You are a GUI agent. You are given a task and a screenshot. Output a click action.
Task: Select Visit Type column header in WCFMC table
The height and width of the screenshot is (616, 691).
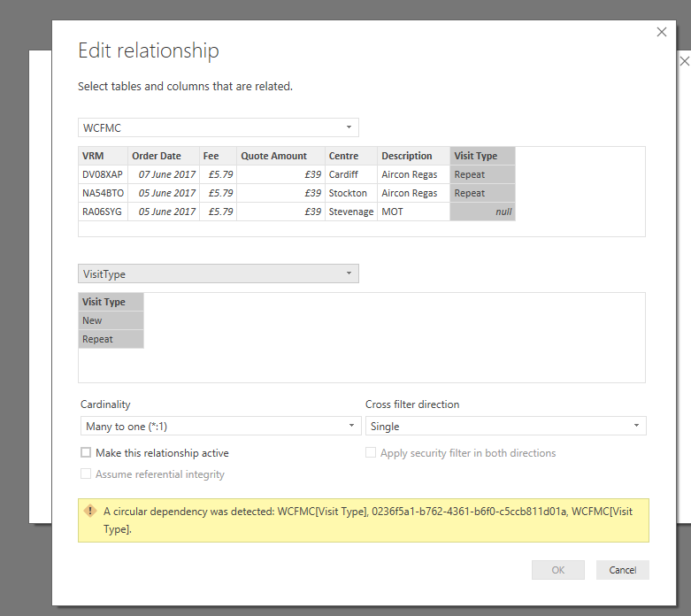point(482,156)
